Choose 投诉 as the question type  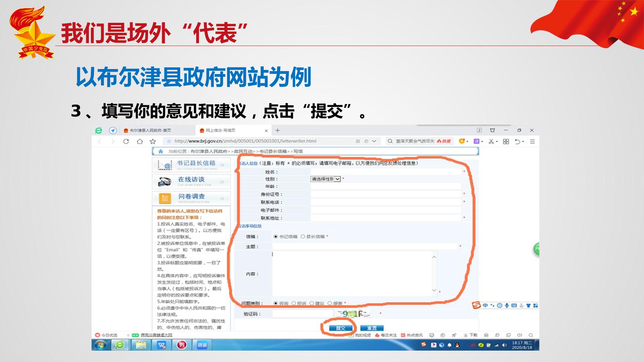293,303
